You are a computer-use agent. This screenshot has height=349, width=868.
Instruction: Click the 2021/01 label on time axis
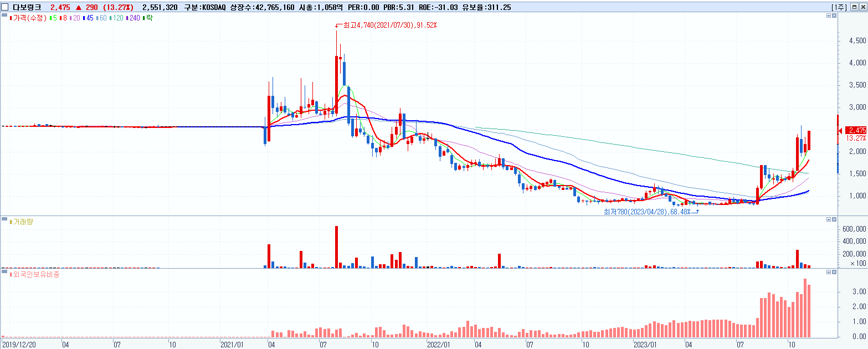(232, 344)
